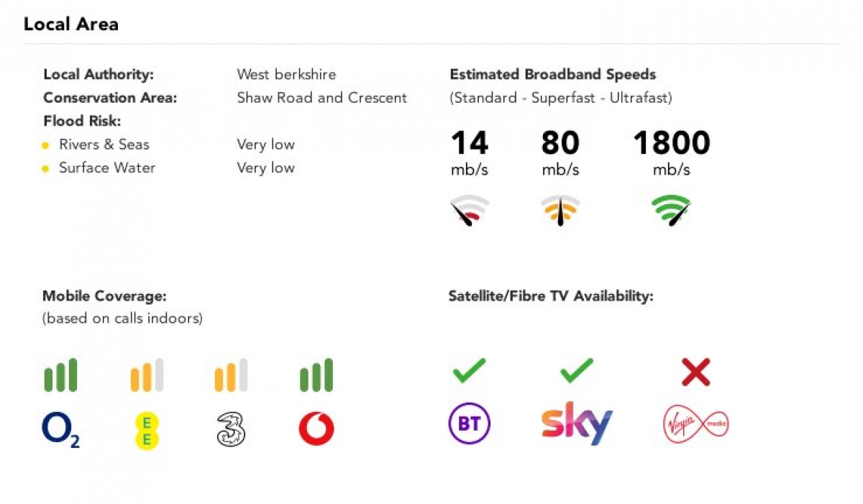Click the Vodafone green signal bars
The image size is (863, 504).
[316, 375]
